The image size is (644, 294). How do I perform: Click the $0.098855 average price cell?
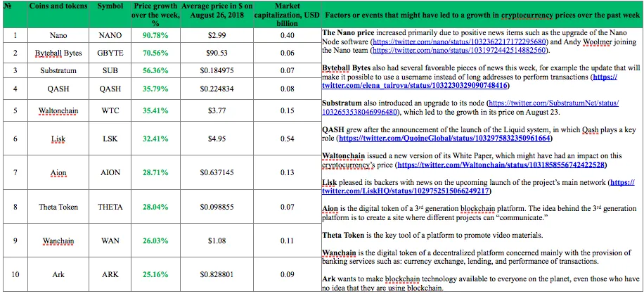pyautogui.click(x=217, y=207)
